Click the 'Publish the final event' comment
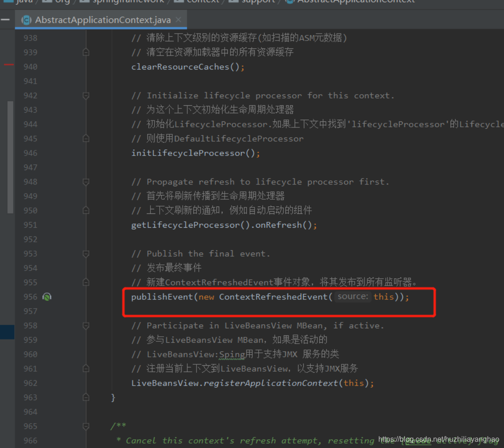Image resolution: width=504 pixels, height=448 pixels. [201, 254]
